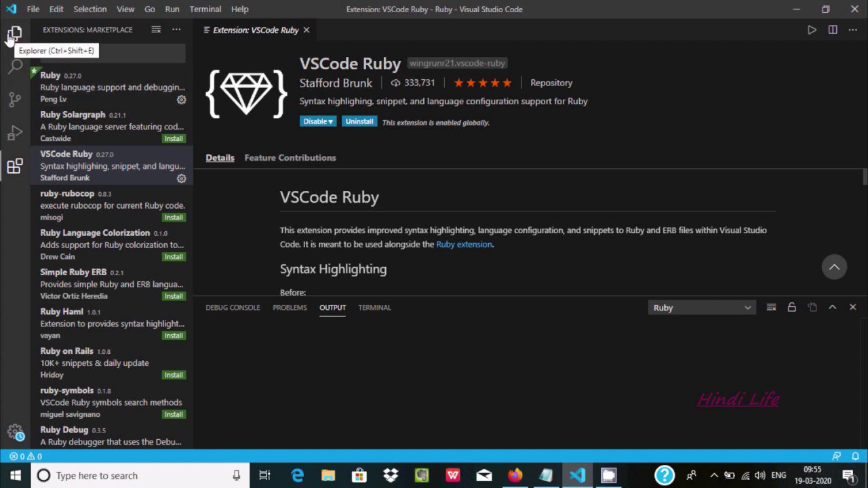Click errors and warnings status bar indicator
This screenshot has height=488, width=868.
(x=26, y=456)
